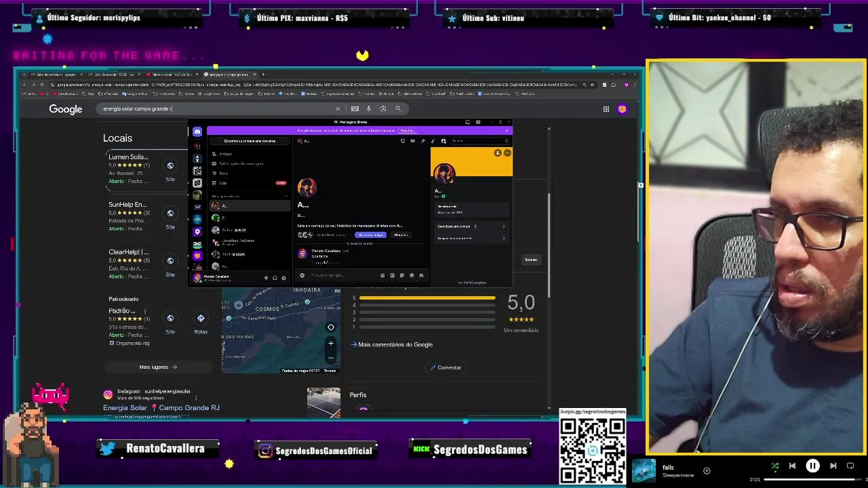Screen dimensions: 868x488
Task: Open Amigos in Discord sidebar
Action: [x=250, y=154]
